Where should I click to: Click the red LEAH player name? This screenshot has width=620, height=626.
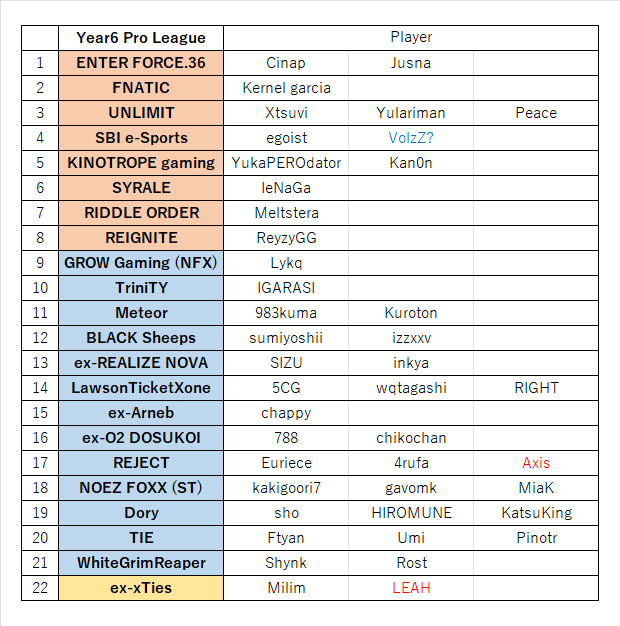[411, 588]
